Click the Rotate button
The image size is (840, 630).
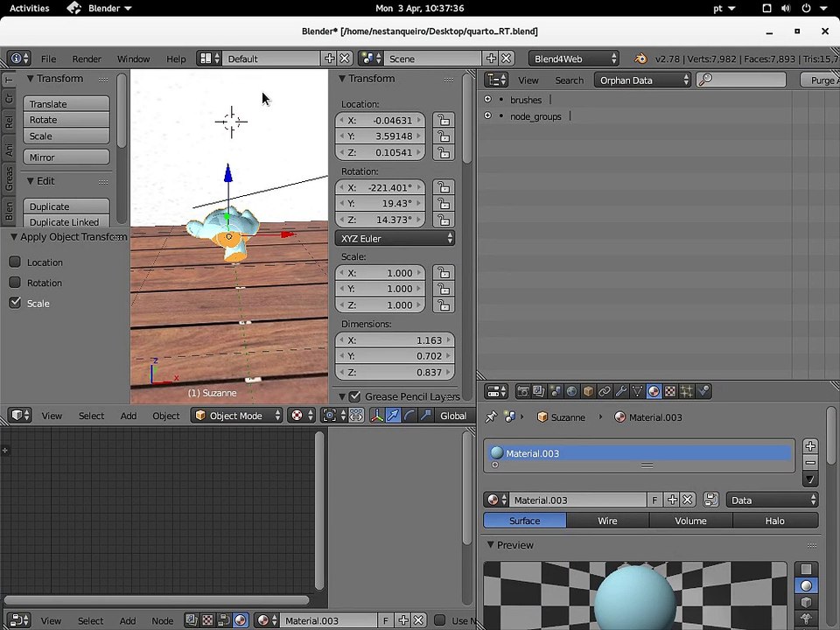coord(66,120)
